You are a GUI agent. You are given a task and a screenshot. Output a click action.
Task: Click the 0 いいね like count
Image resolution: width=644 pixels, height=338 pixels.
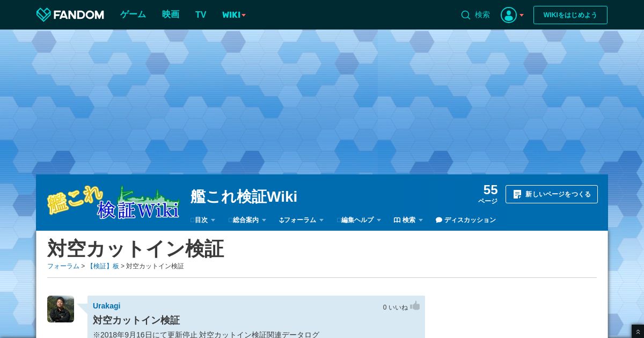point(395,307)
